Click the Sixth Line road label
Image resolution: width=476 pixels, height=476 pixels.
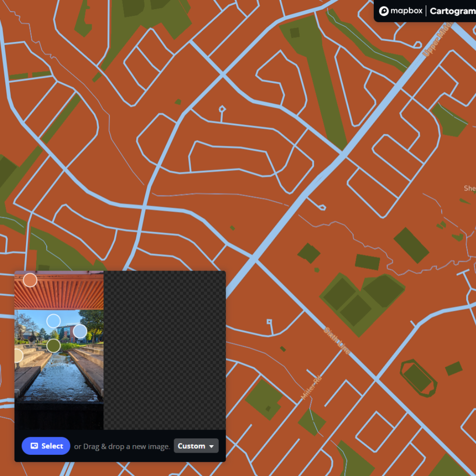337,341
